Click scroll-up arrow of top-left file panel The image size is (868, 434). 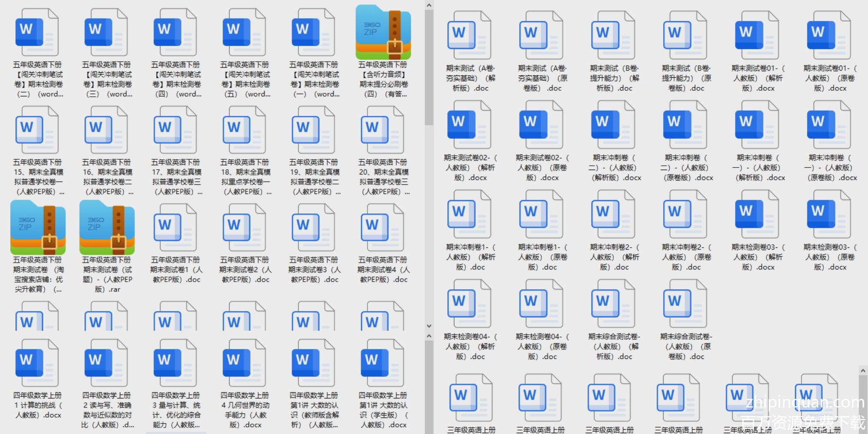(x=429, y=6)
